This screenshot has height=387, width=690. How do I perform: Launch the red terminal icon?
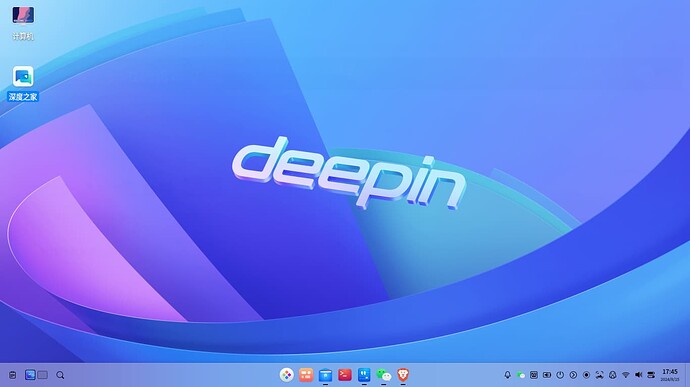(345, 375)
